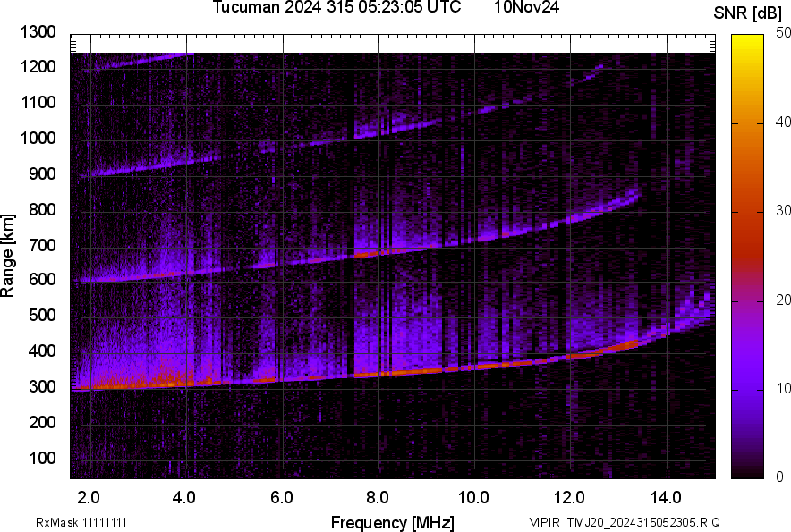The image size is (791, 532).
Task: Click the 'VIPIR' footer label
Action: (545, 522)
